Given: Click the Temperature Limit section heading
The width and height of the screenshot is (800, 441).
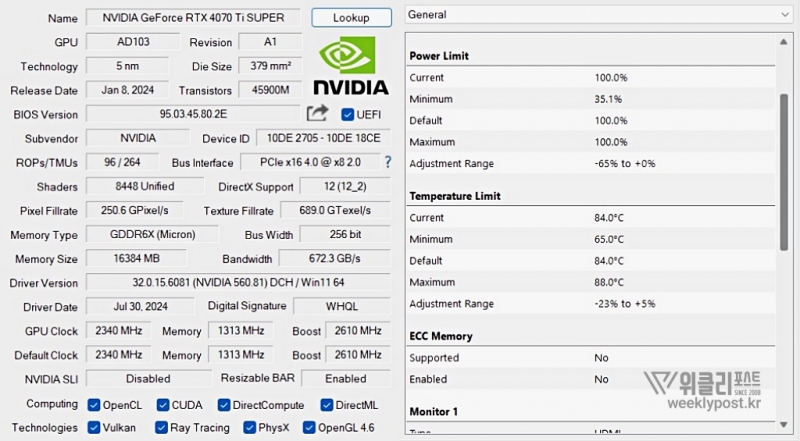Looking at the screenshot, I should pos(455,197).
